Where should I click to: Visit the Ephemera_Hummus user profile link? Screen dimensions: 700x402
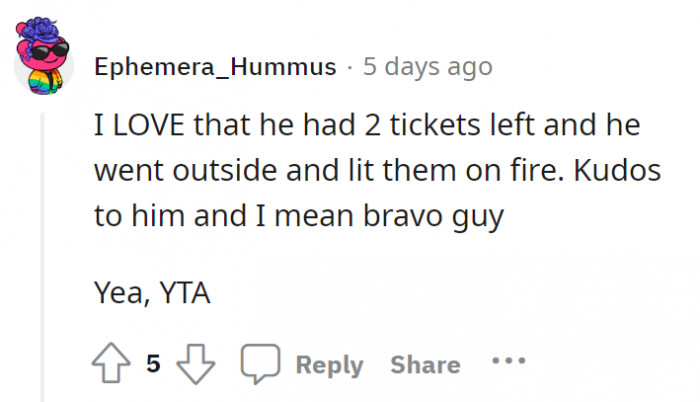point(215,67)
